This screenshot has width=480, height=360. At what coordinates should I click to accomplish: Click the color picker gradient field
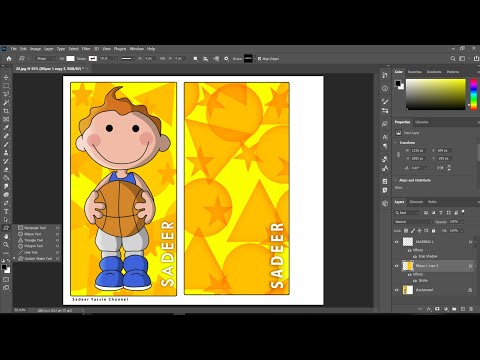(435, 94)
